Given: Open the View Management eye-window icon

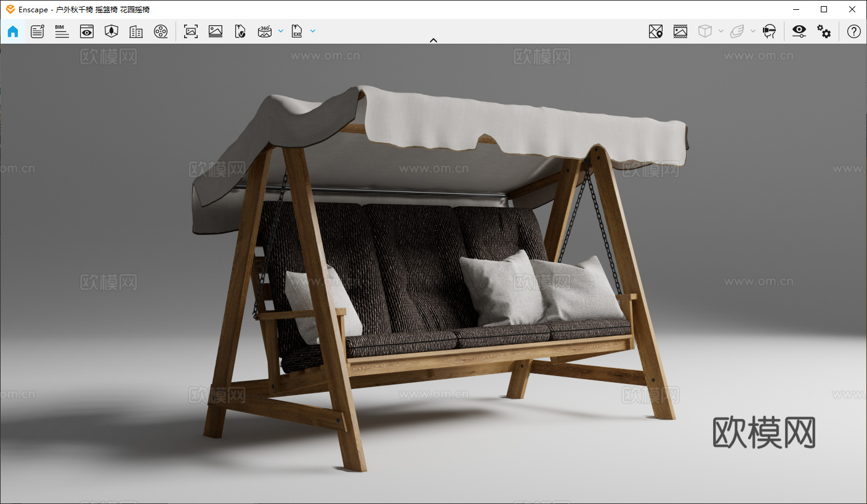Looking at the screenshot, I should (87, 31).
